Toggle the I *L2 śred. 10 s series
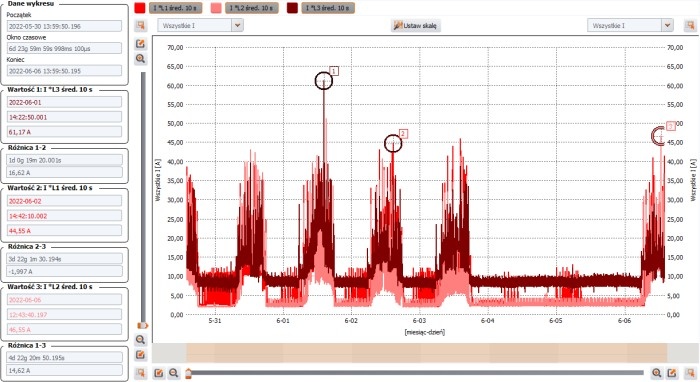 point(251,8)
